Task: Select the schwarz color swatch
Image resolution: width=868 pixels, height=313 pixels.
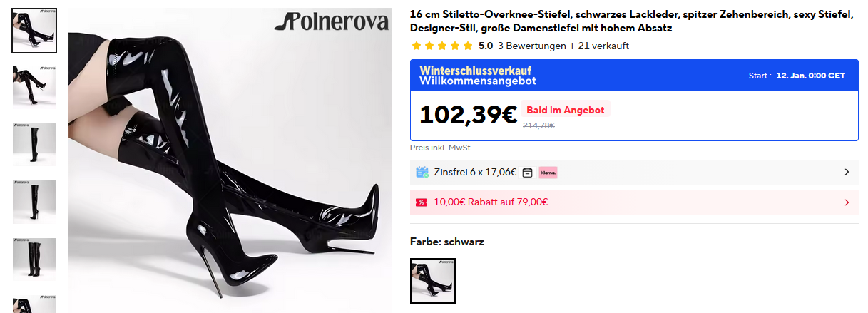Action: click(433, 281)
